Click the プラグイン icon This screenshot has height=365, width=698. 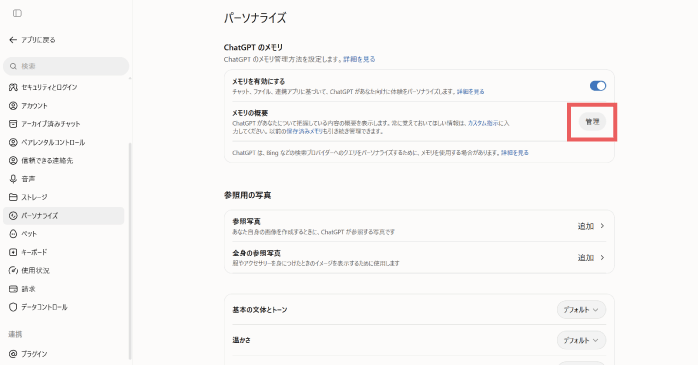click(x=13, y=354)
